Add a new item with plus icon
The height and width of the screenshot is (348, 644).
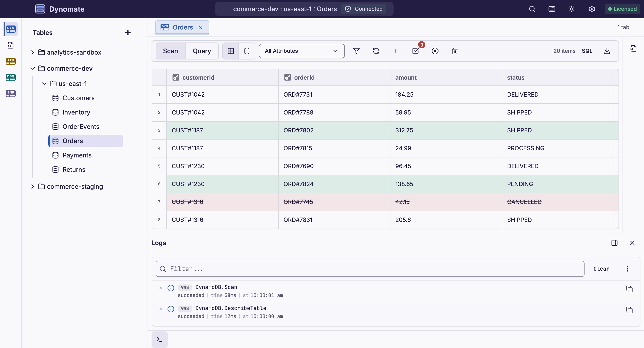(x=396, y=51)
